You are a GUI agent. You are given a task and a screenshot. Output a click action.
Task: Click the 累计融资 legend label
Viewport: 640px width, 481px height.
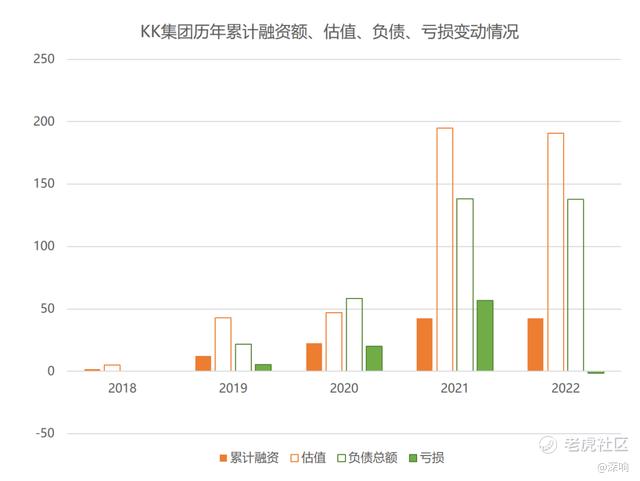coord(254,458)
